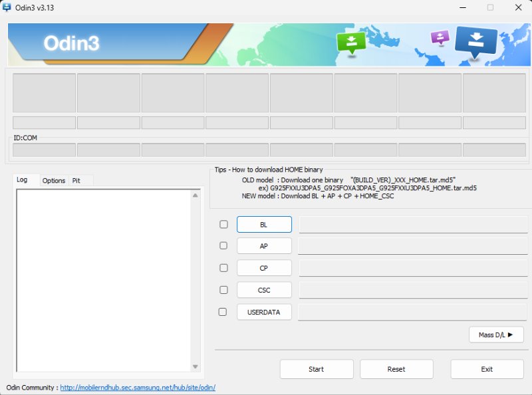The height and width of the screenshot is (395, 532).
Task: Switch to the Options tab
Action: pyautogui.click(x=53, y=180)
